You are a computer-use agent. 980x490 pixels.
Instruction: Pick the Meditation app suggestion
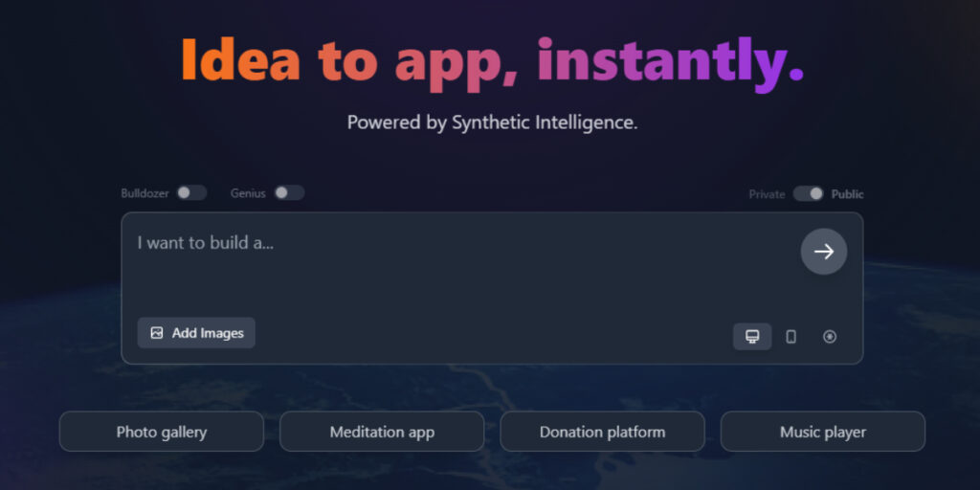pyautogui.click(x=382, y=432)
